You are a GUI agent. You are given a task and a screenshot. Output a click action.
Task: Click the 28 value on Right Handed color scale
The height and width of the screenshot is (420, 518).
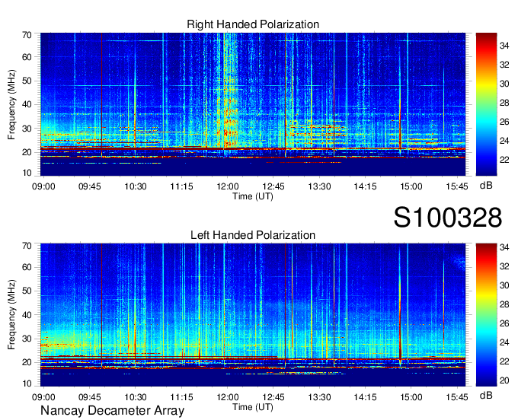click(504, 103)
